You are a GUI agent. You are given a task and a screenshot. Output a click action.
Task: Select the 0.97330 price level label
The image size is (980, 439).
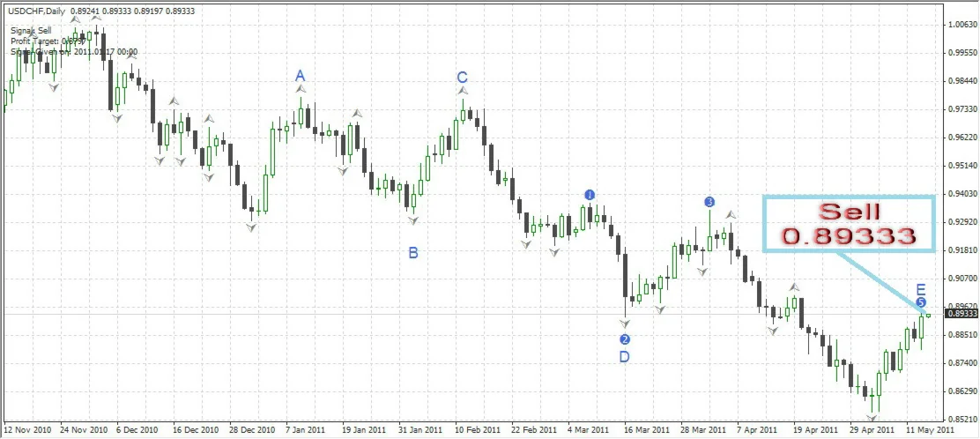click(962, 109)
